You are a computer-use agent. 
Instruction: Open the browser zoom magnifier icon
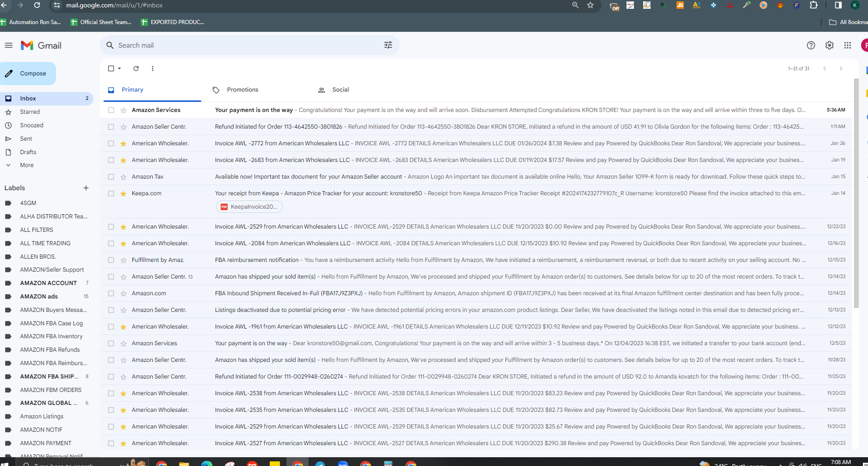[575, 5]
